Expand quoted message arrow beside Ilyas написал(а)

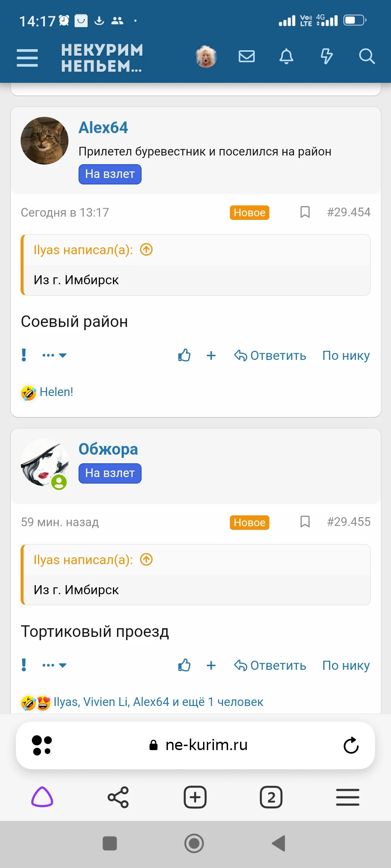146,249
